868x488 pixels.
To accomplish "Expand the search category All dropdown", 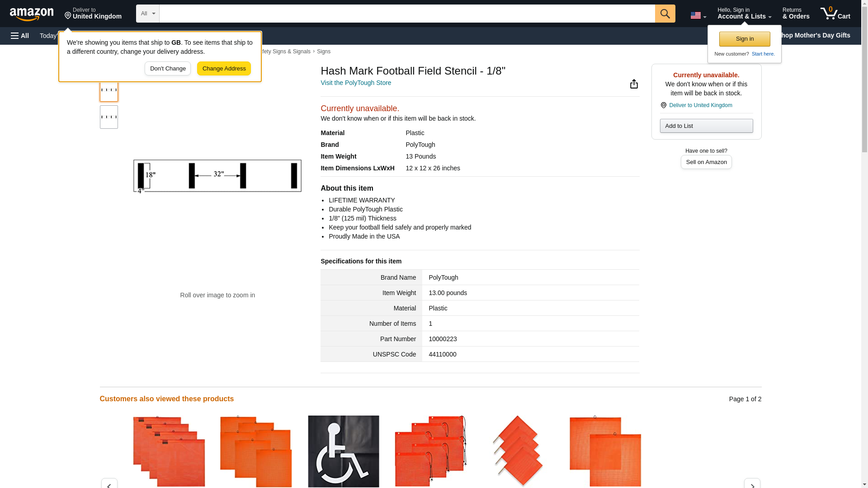I will pos(148,14).
